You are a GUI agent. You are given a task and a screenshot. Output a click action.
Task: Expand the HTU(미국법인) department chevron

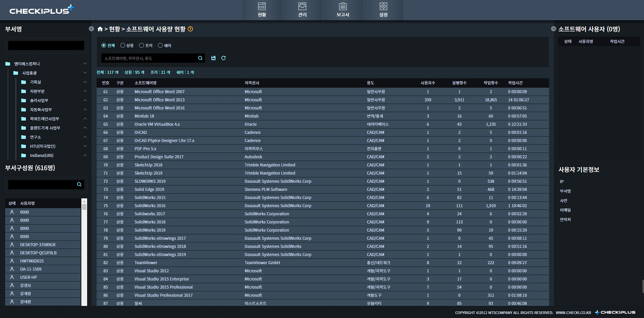[x=85, y=146]
